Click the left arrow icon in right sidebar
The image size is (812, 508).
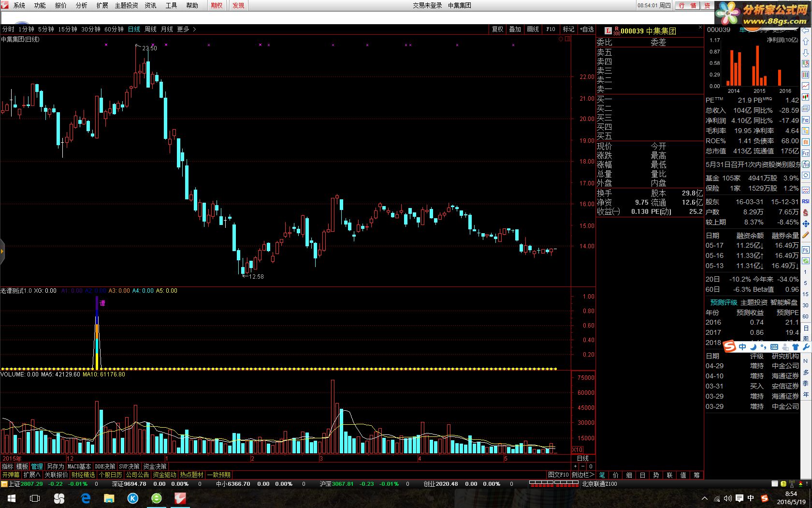tap(806, 30)
